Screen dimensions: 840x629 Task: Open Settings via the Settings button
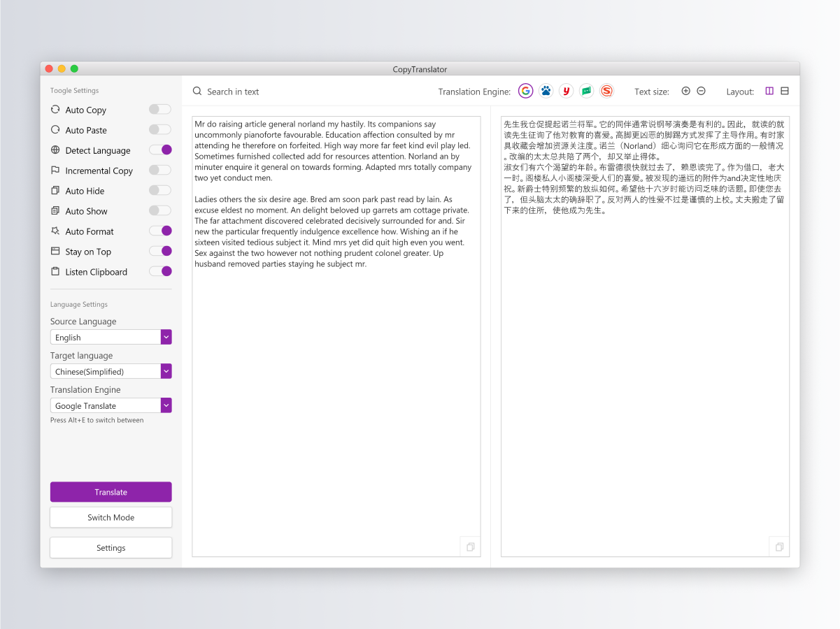click(x=111, y=547)
